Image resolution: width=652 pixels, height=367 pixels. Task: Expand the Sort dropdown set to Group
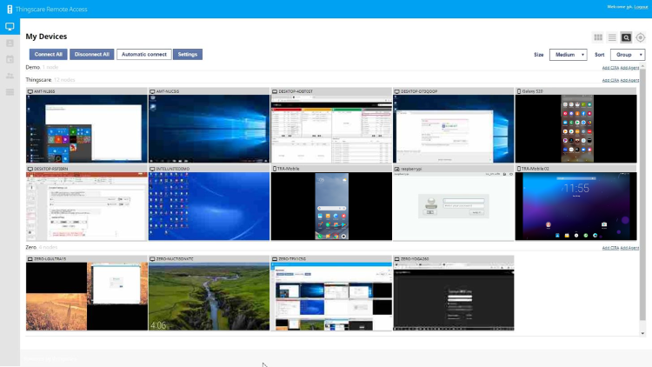(627, 54)
